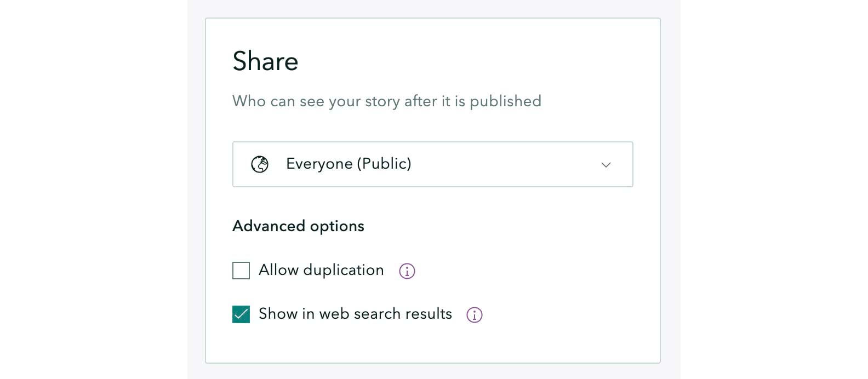Click checkmark icon in web search checkbox
The image size is (868, 379).
click(x=241, y=314)
